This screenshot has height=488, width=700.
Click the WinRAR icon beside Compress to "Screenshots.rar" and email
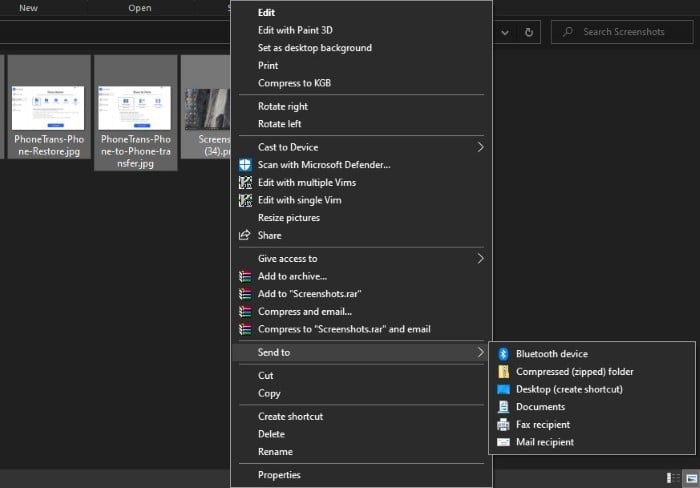(245, 329)
